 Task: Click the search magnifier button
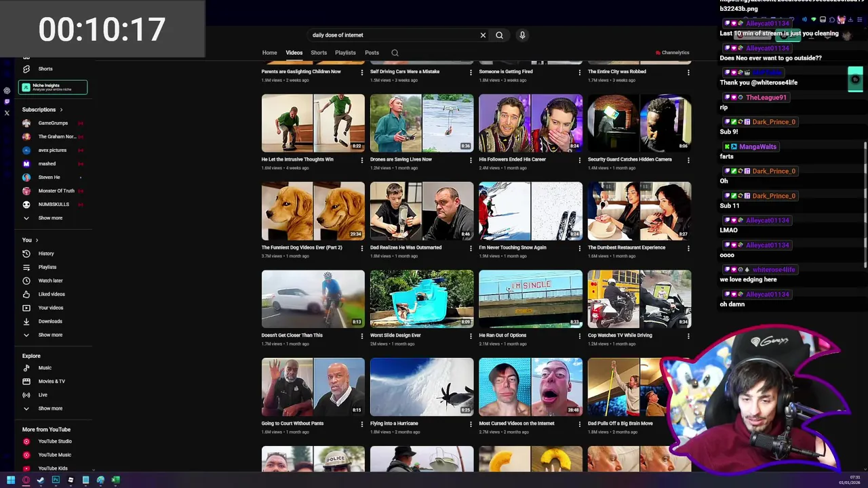pyautogui.click(x=499, y=35)
